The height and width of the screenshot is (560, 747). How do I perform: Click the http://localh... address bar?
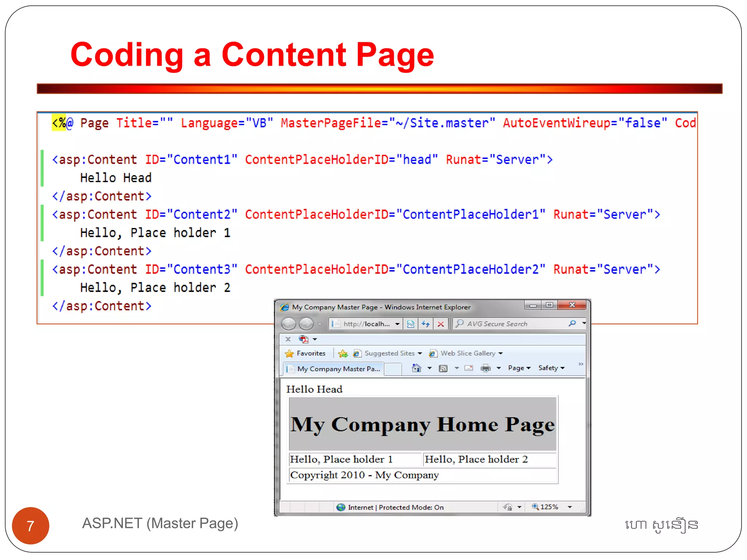point(365,324)
